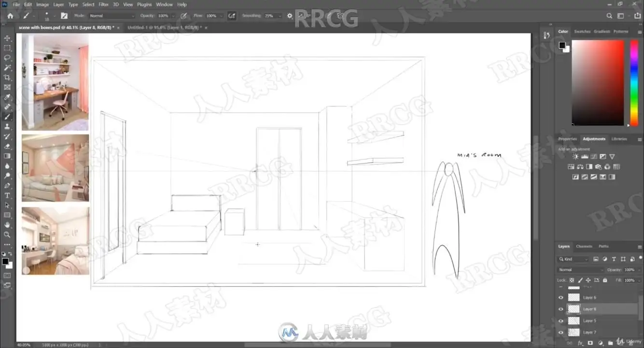Click the layers Fill percentage field
The image size is (644, 348).
tap(629, 280)
